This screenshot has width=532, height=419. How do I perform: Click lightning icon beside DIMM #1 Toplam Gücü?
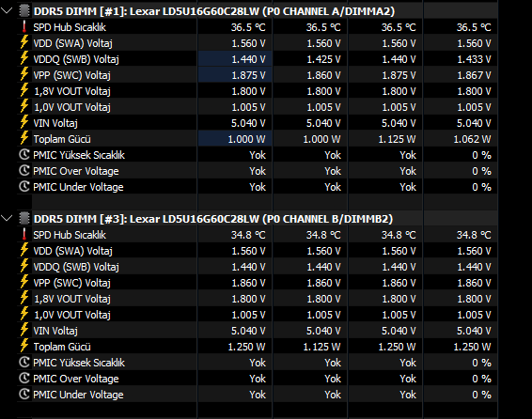click(x=24, y=139)
